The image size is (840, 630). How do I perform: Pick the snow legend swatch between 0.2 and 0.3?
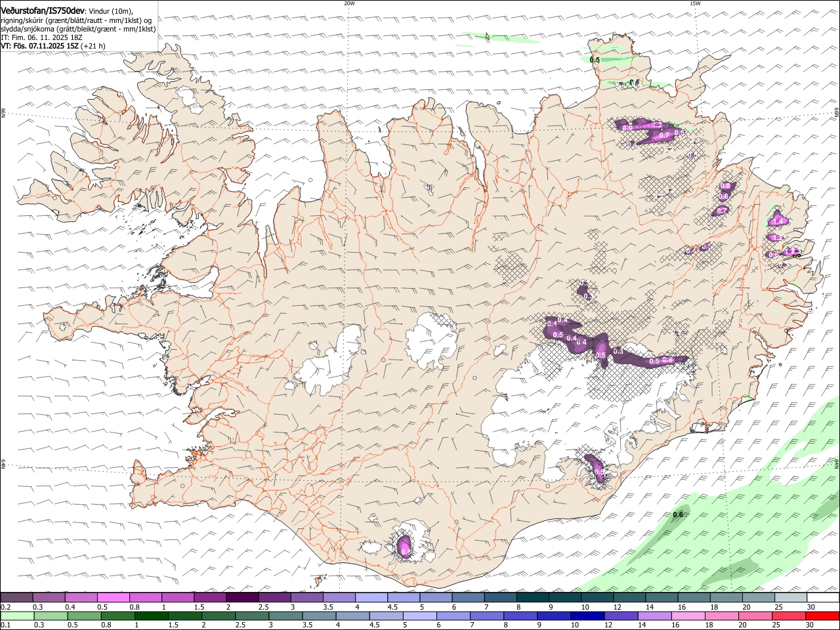[x=16, y=597]
